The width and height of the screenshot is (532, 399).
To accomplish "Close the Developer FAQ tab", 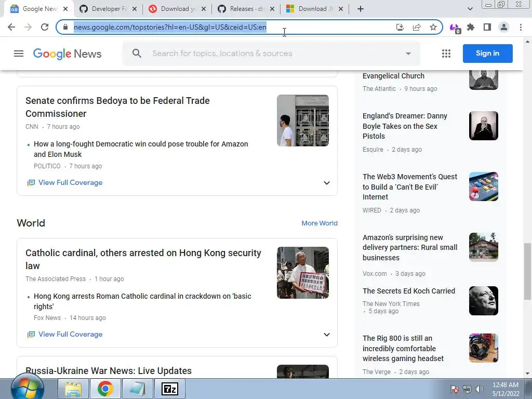I will [135, 9].
